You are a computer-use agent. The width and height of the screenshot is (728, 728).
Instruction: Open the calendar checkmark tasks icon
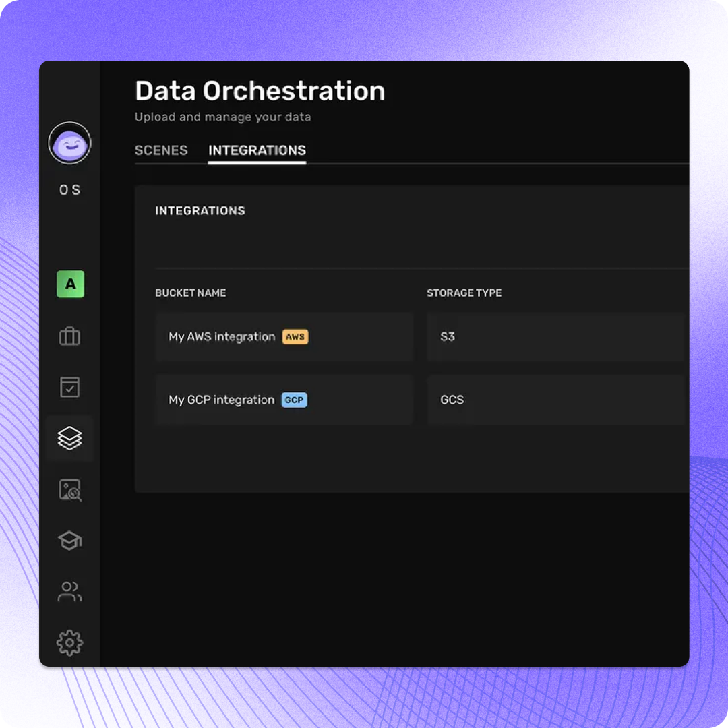pos(69,387)
